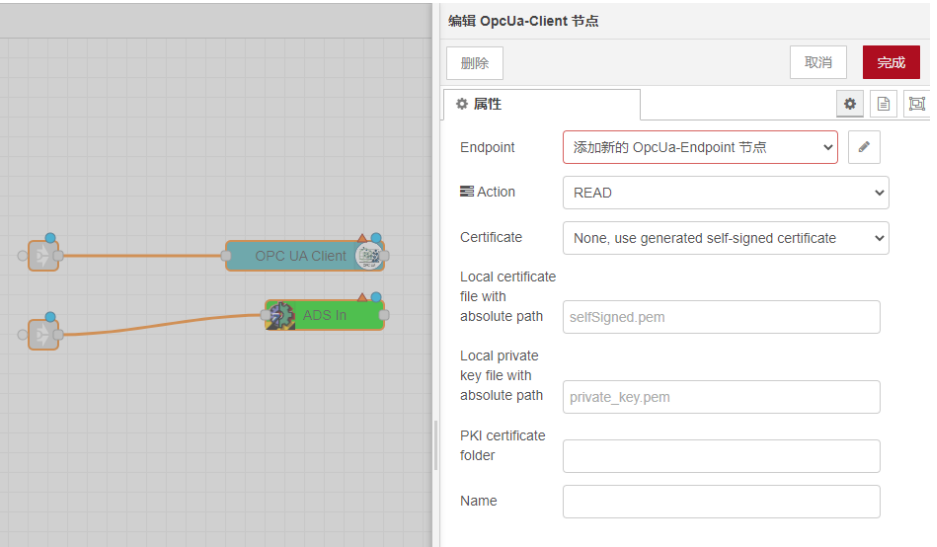Screen dimensions: 937x547
Task: Click the 取消 cancel button
Action: (x=818, y=62)
